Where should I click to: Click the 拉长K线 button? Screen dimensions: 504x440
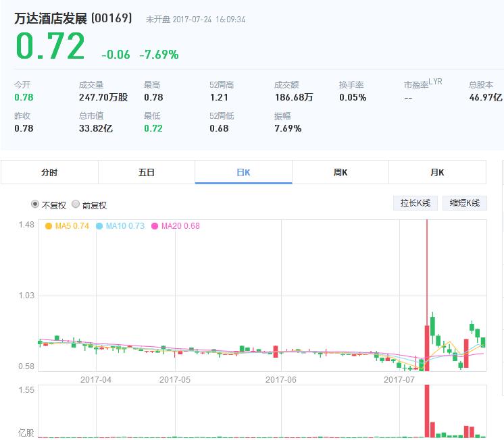(x=415, y=203)
